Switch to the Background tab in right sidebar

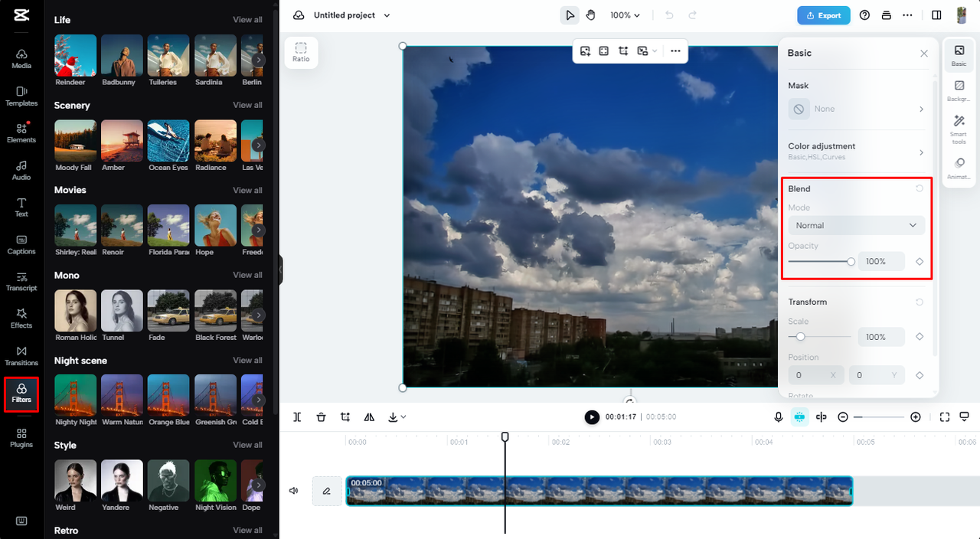[959, 91]
